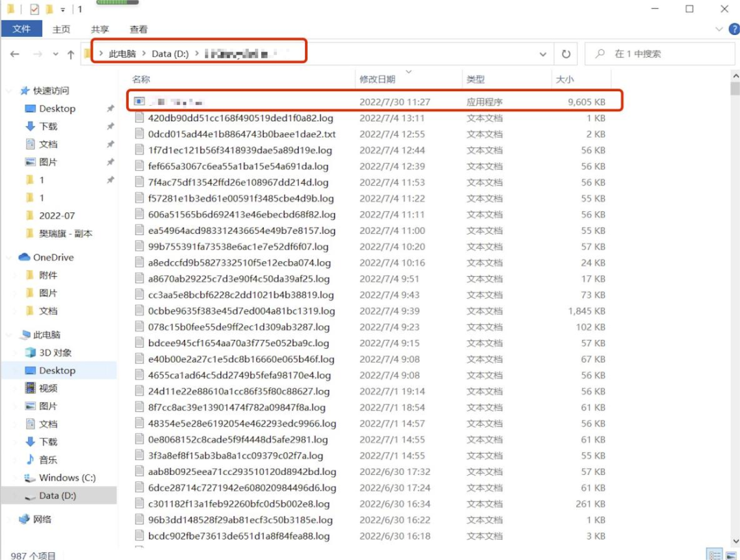Unpin Desktop from quick access

tap(110, 108)
